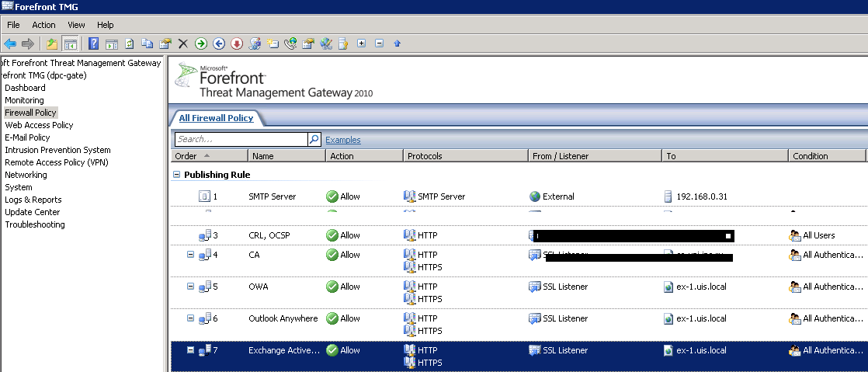
Task: Select Logs & Reports node
Action: (x=33, y=200)
